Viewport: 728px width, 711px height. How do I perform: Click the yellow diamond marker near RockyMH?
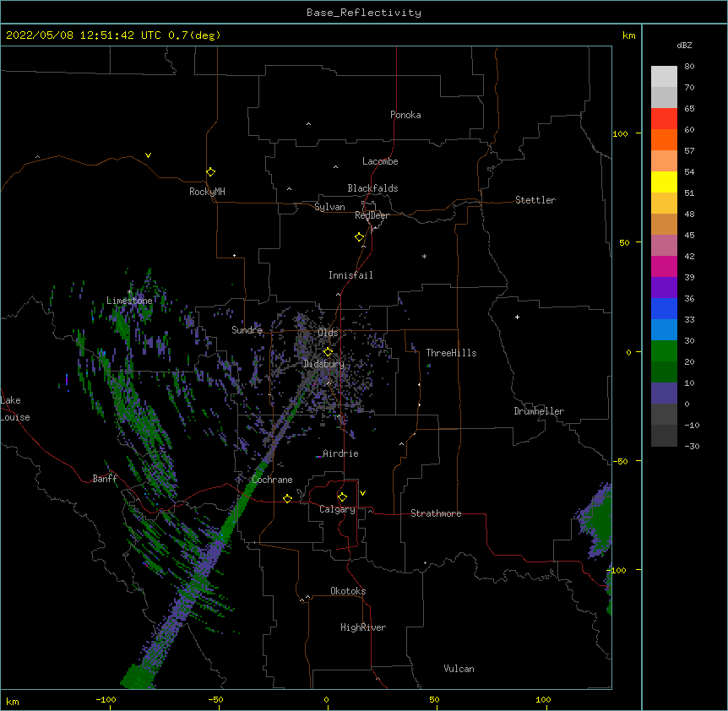tap(210, 171)
